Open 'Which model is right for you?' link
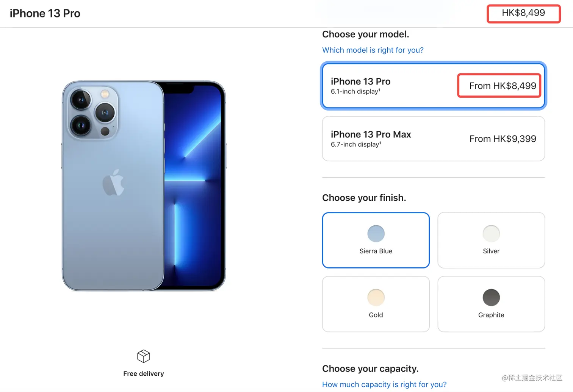Image resolution: width=573 pixels, height=392 pixels. click(373, 50)
